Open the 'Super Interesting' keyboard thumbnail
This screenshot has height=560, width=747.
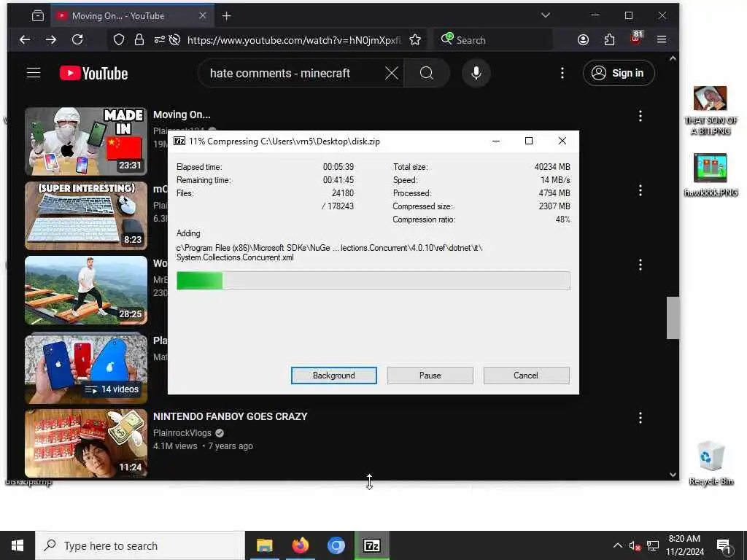86,215
